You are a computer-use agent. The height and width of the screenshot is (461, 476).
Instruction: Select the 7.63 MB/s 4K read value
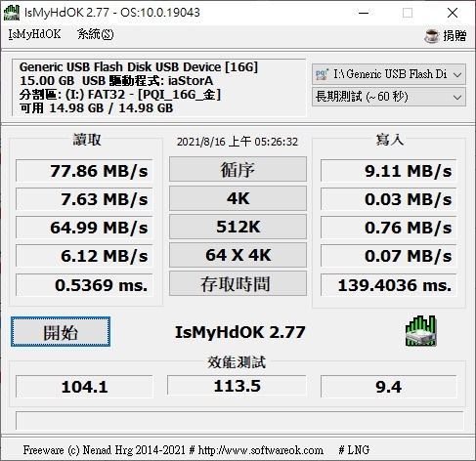pyautogui.click(x=84, y=199)
